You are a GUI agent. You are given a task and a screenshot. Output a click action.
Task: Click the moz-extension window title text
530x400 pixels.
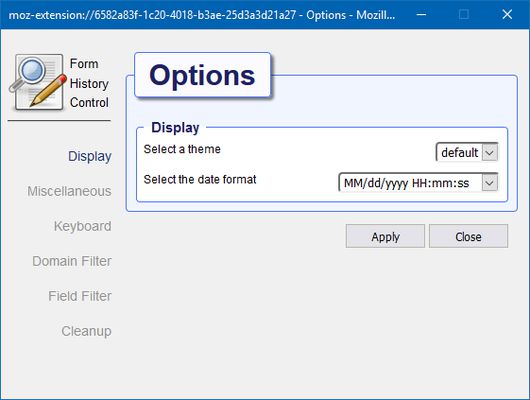point(202,15)
